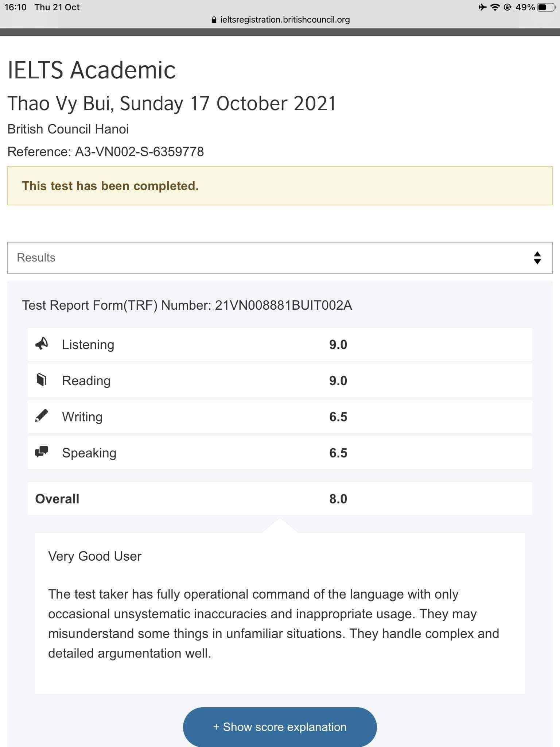Click the Reading book icon
Image resolution: width=560 pixels, height=747 pixels.
(42, 380)
